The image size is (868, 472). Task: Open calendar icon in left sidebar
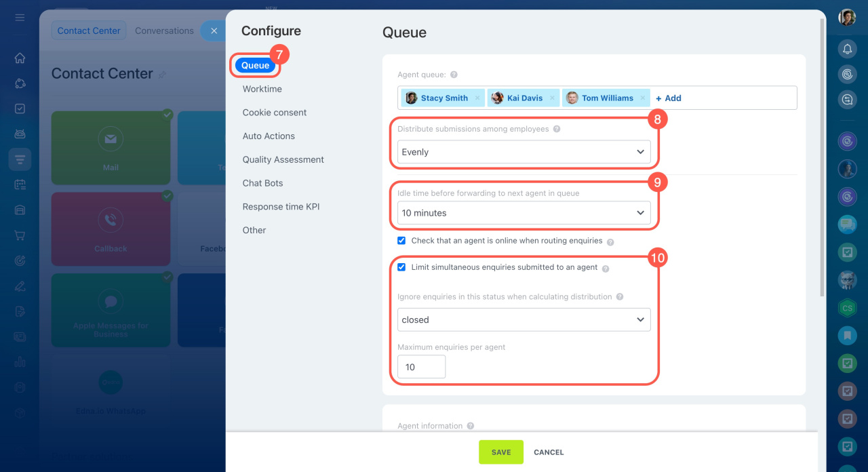(20, 184)
